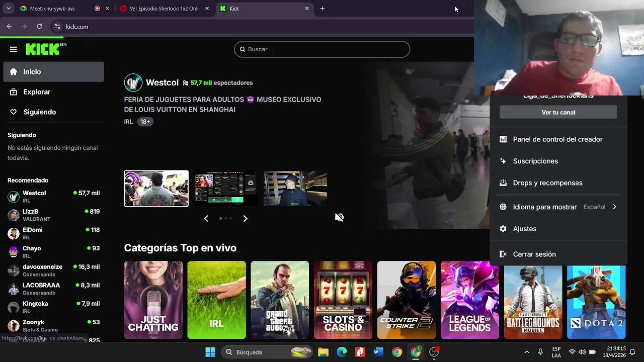Open Battlegrounds Mobile category card

(x=533, y=302)
